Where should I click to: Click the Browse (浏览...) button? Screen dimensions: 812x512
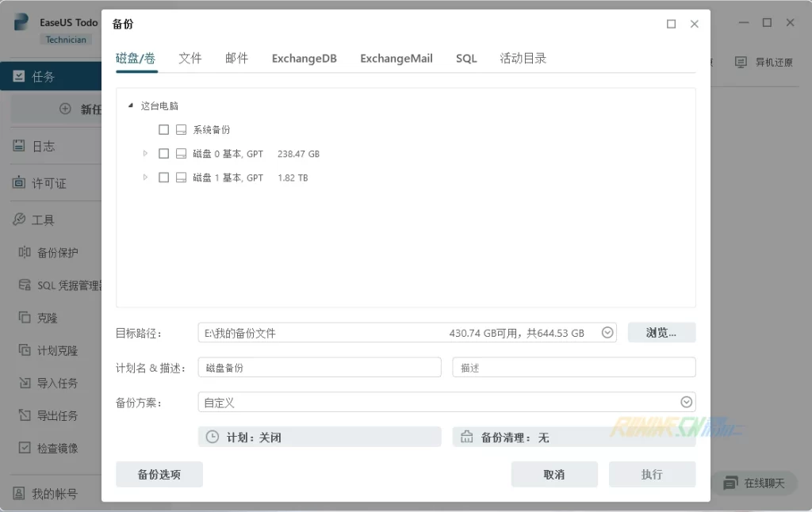pyautogui.click(x=661, y=333)
